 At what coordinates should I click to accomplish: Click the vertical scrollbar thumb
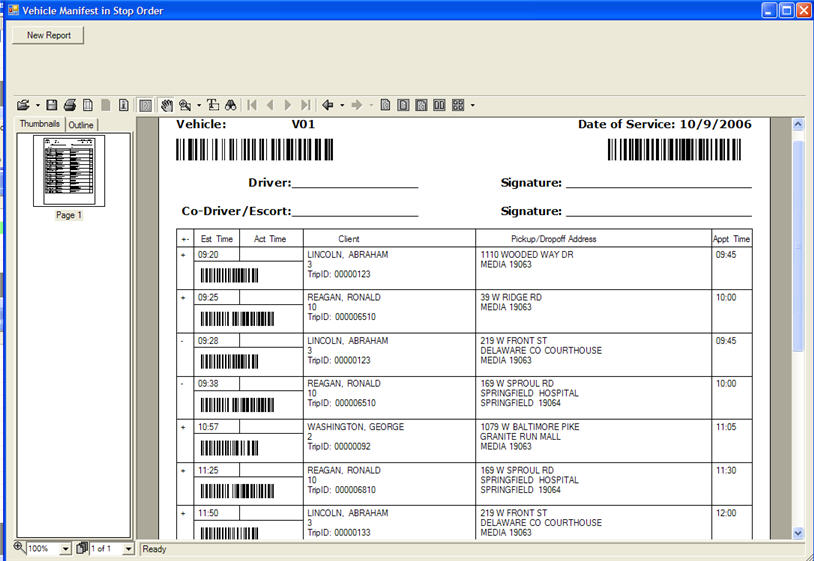tap(798, 247)
